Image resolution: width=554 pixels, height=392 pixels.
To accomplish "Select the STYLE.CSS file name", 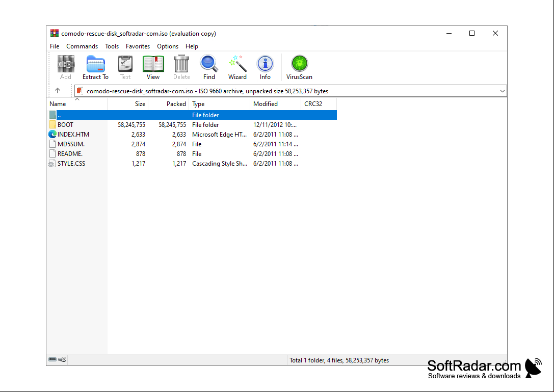I will pos(71,164).
